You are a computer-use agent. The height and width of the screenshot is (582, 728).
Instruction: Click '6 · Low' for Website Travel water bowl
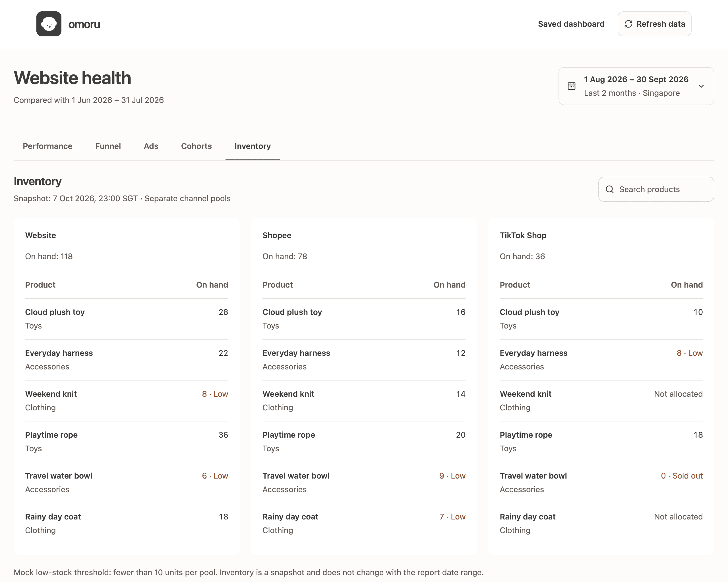[x=215, y=476]
